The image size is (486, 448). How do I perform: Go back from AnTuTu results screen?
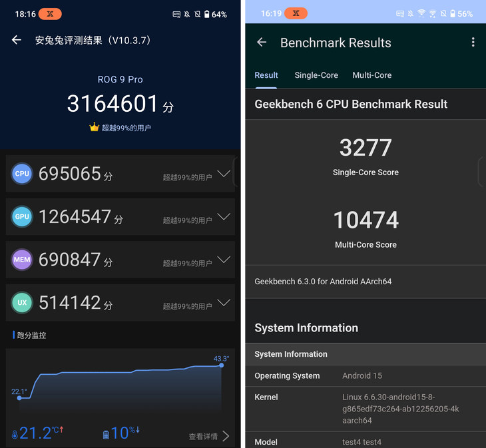point(17,40)
